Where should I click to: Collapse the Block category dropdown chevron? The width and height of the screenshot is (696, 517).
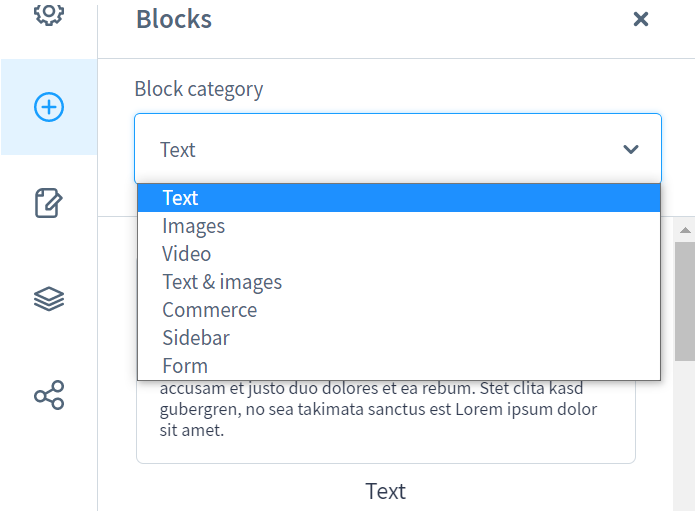631,149
